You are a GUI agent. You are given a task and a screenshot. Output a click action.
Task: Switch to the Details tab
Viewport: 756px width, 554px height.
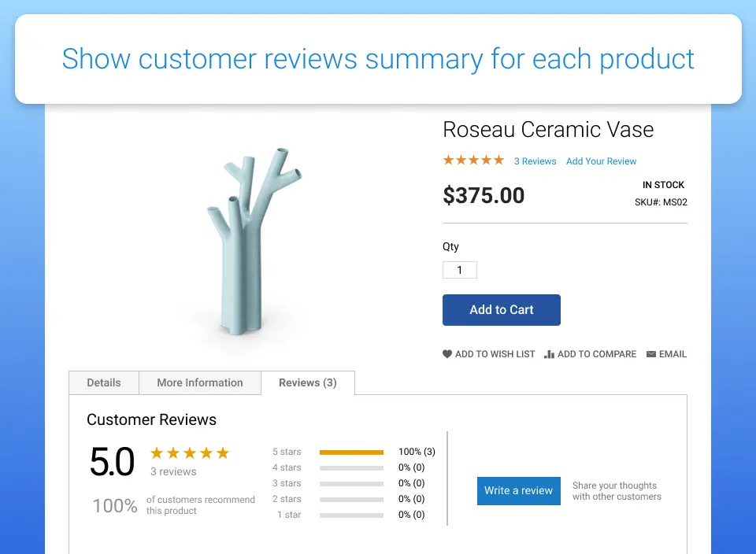[104, 382]
